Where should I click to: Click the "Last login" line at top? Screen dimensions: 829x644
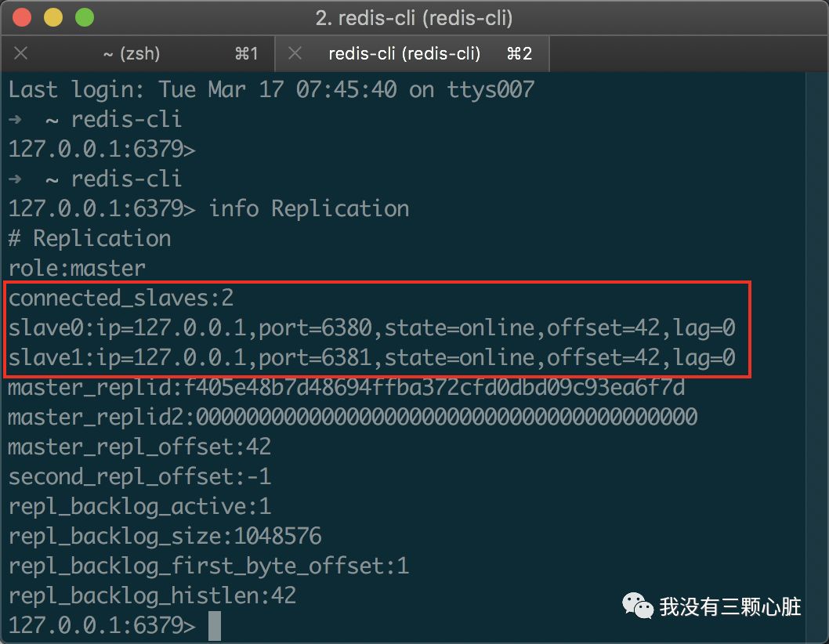click(x=270, y=89)
